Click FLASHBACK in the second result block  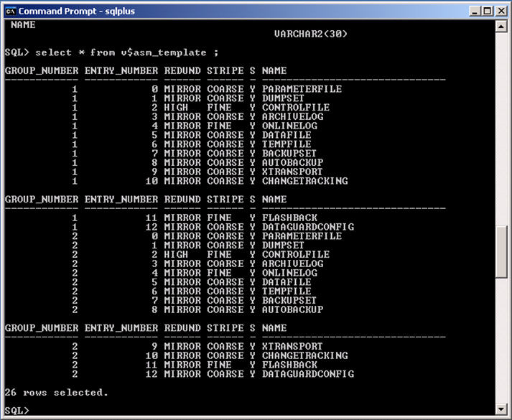click(x=289, y=218)
